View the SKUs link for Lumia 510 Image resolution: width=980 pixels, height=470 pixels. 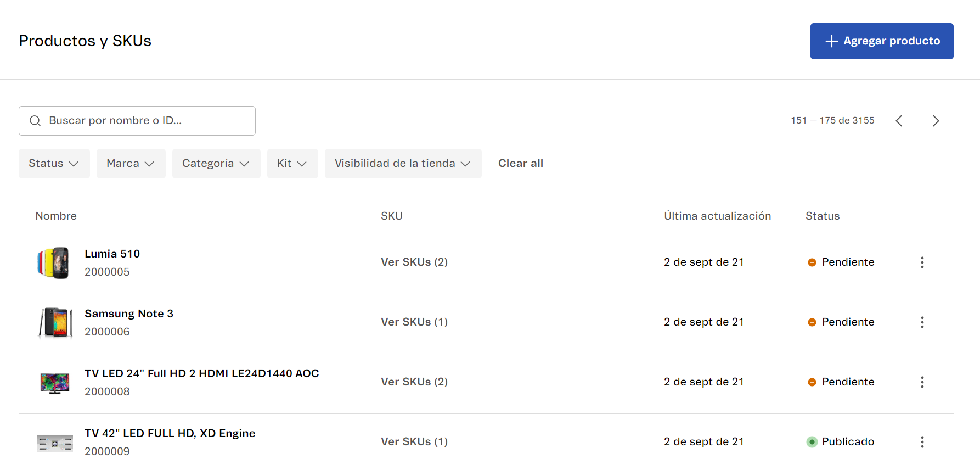tap(414, 262)
